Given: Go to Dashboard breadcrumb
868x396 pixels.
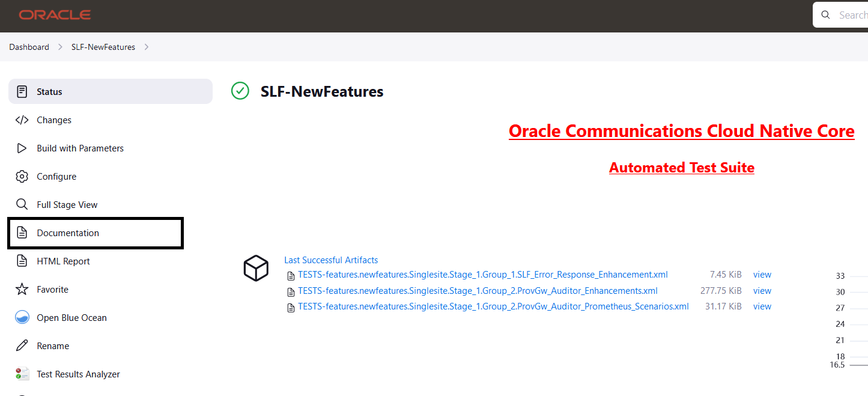Looking at the screenshot, I should click(29, 47).
